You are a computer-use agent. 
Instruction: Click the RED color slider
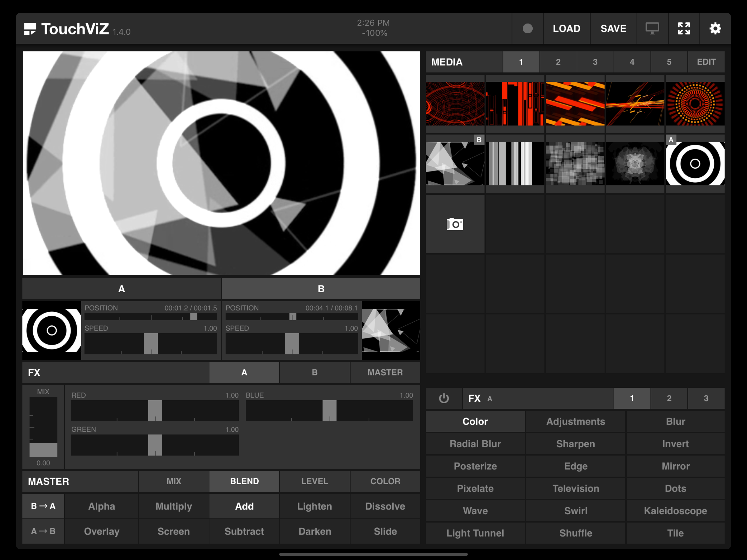[x=155, y=411]
